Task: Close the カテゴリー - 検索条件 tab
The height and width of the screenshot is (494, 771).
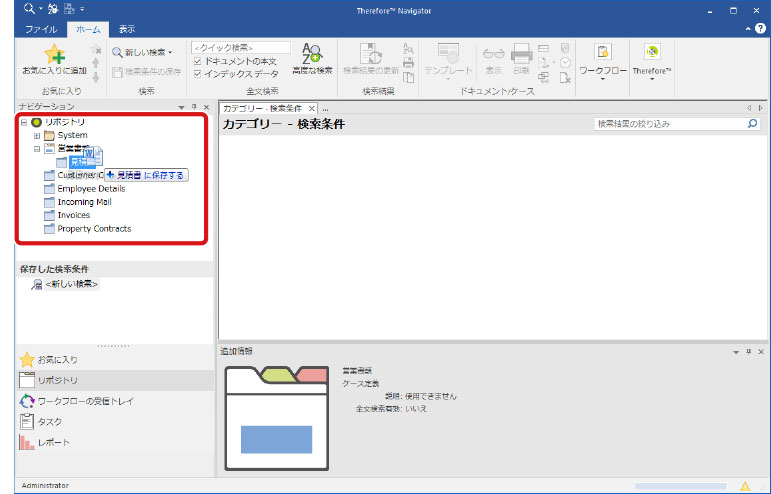Action: point(311,107)
